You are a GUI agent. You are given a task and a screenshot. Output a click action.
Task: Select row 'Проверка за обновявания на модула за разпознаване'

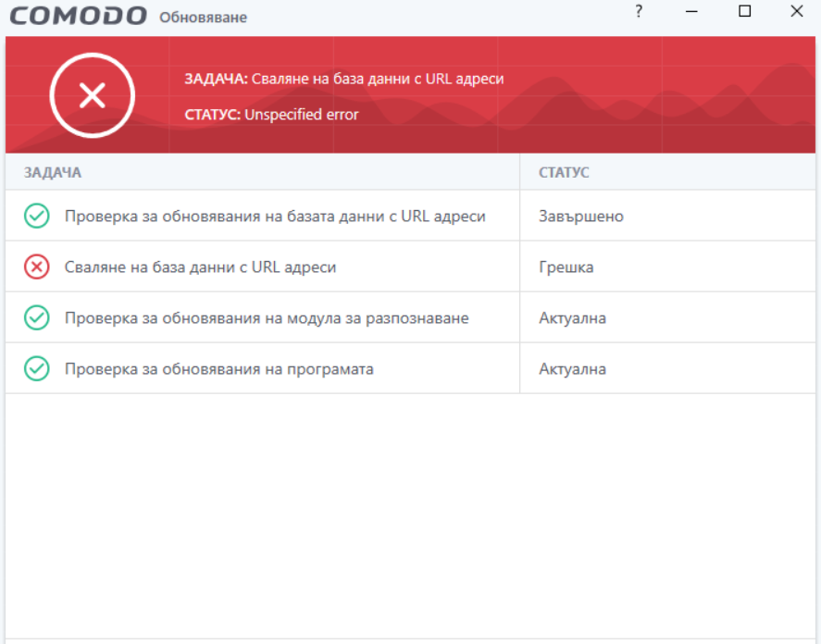[x=411, y=317]
